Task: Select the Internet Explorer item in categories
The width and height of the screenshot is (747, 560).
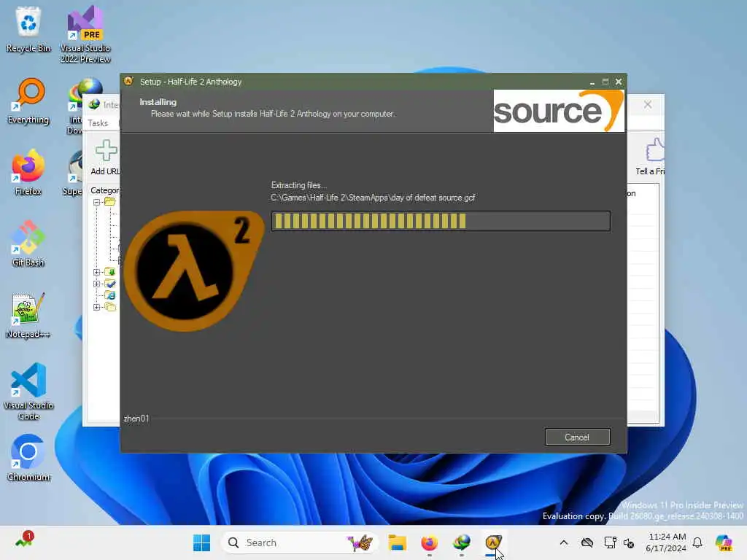Action: coord(110,295)
